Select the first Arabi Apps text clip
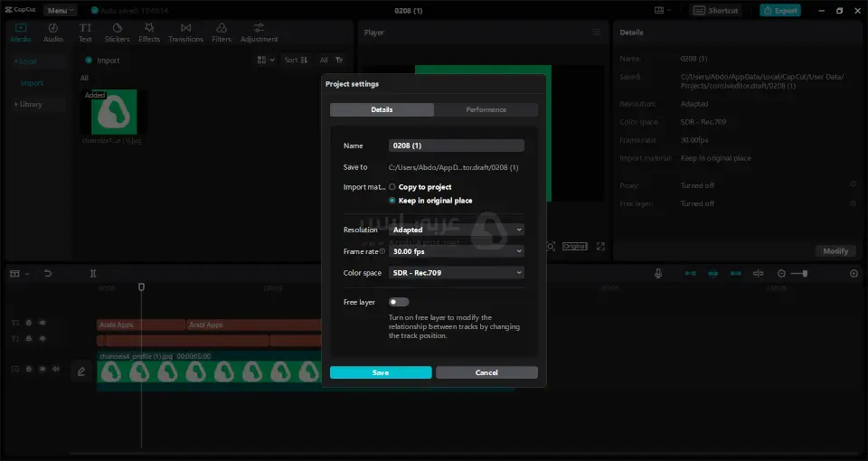Image resolution: width=868 pixels, height=461 pixels. 141,325
